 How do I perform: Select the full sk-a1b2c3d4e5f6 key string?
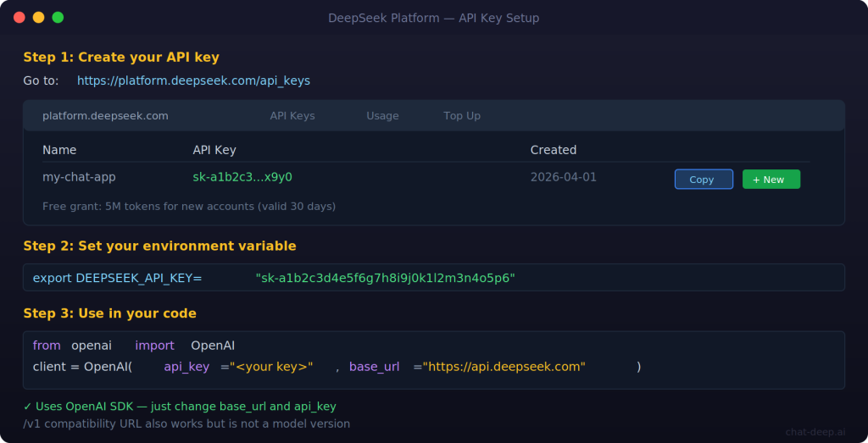point(386,278)
